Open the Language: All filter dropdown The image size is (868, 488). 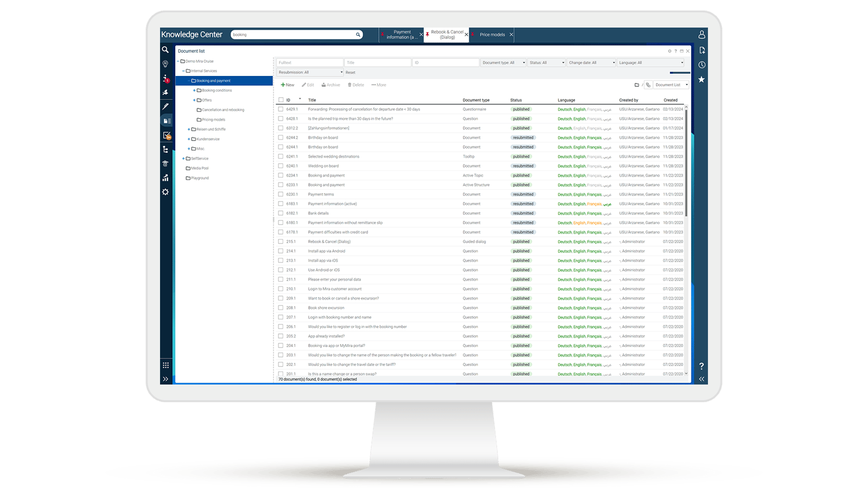pyautogui.click(x=650, y=62)
